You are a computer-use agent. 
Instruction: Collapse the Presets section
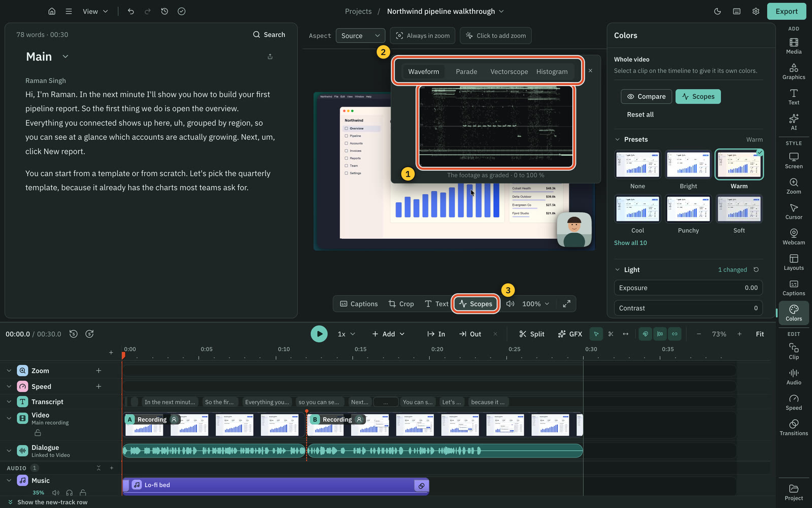pyautogui.click(x=618, y=139)
